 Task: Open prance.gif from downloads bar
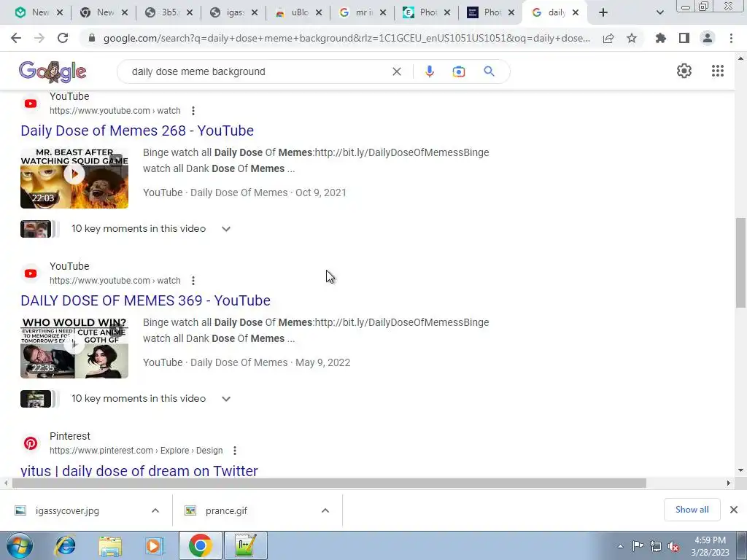(x=226, y=511)
